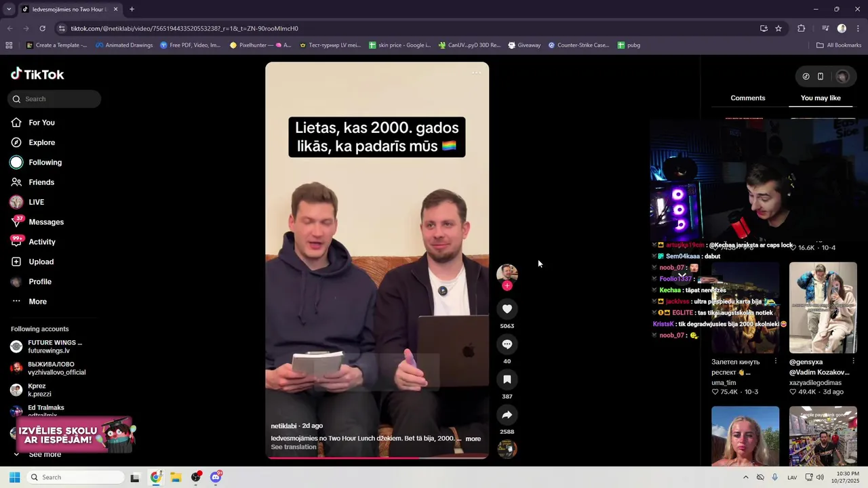Expand 'See more' following accounts
This screenshot has width=868, height=488.
tap(38, 454)
